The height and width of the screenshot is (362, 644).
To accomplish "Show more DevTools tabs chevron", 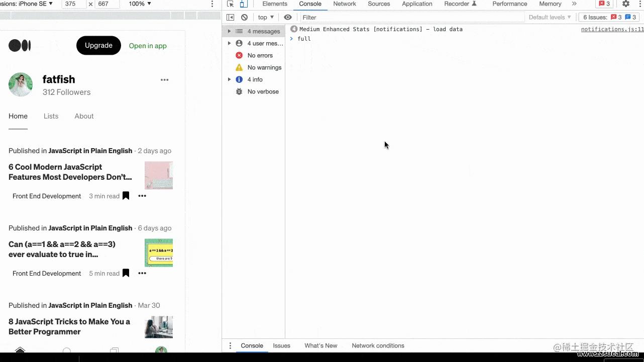I will (x=574, y=4).
